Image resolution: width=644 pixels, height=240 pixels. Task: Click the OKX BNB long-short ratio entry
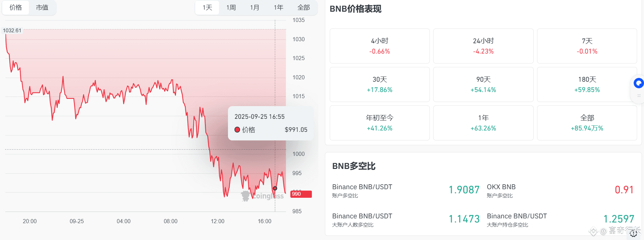pos(560,191)
